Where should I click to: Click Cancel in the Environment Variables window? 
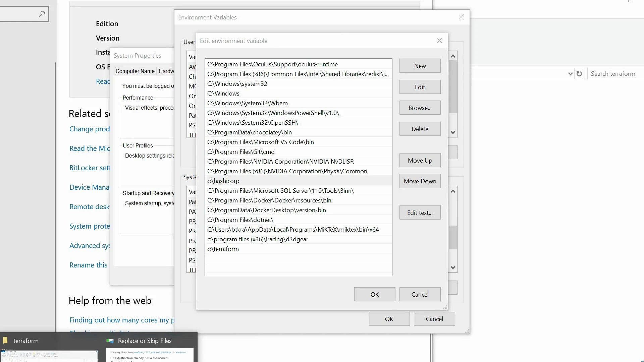pyautogui.click(x=434, y=319)
